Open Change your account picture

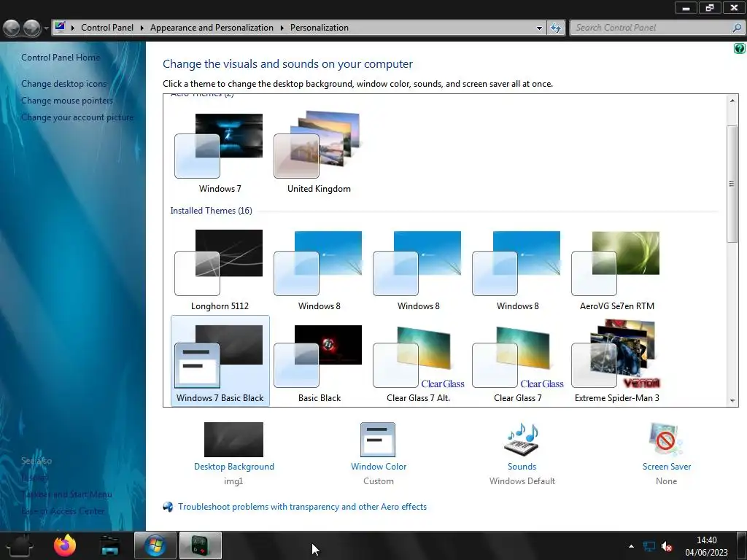(x=77, y=117)
